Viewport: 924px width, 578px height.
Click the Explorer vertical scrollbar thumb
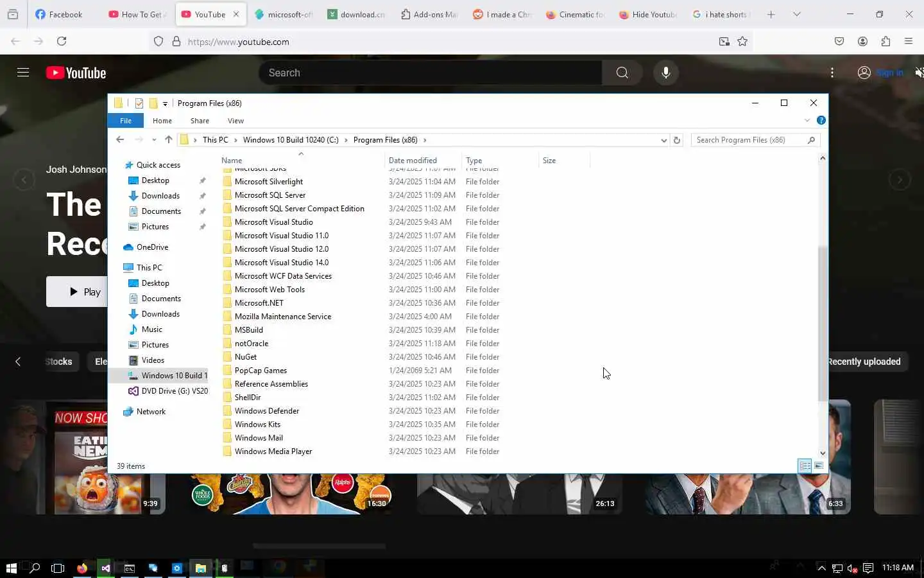coord(823,324)
